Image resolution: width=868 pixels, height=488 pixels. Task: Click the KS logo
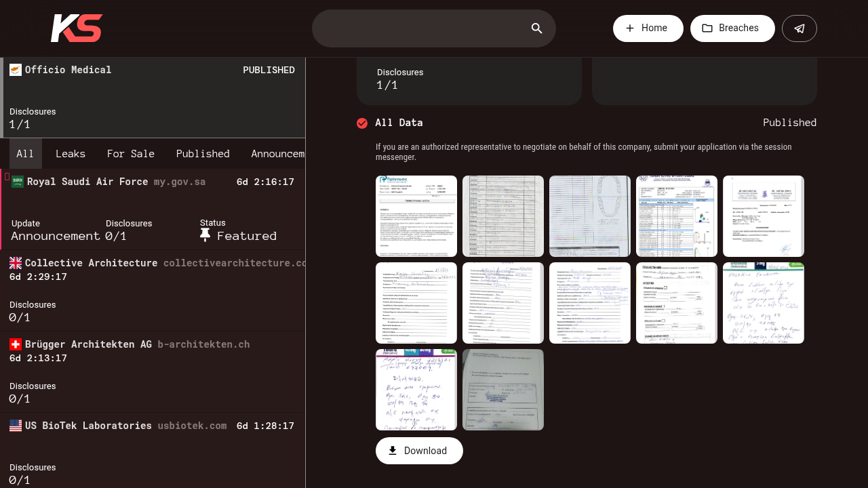point(77,28)
